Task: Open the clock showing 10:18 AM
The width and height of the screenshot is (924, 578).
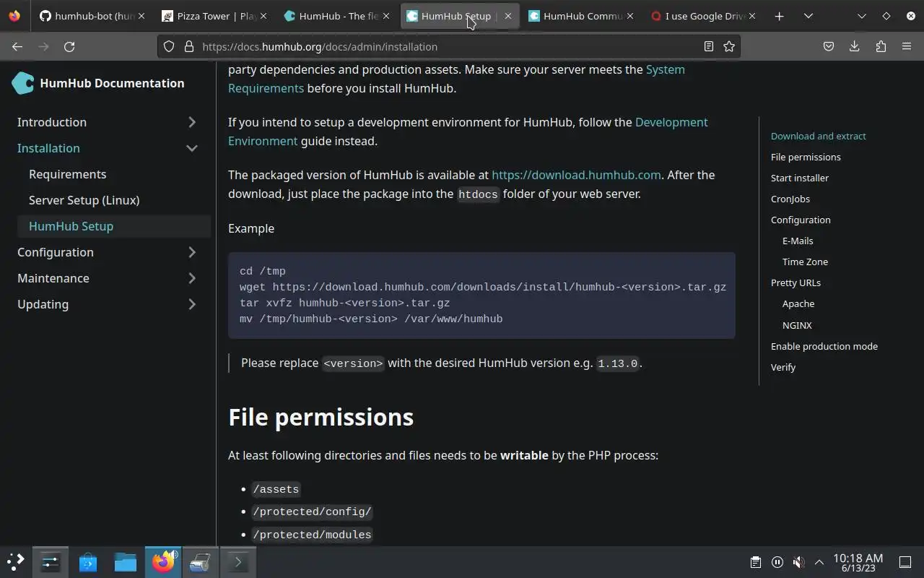Action: 858,562
